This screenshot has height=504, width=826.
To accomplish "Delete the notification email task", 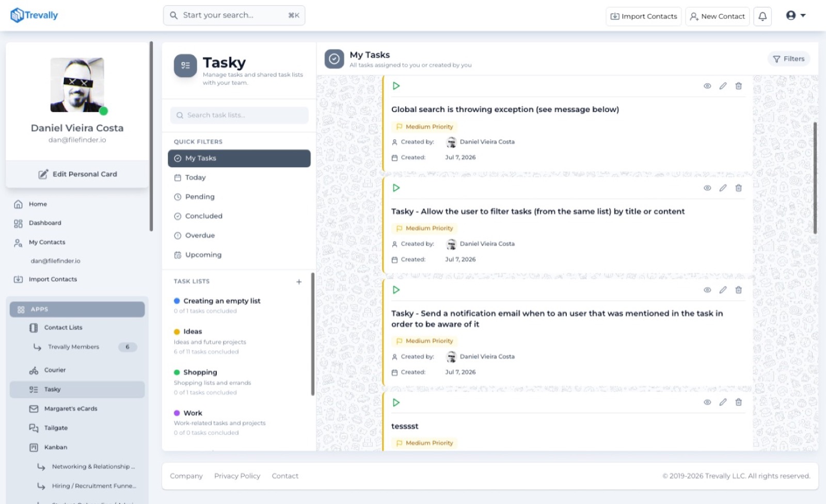I will (739, 290).
